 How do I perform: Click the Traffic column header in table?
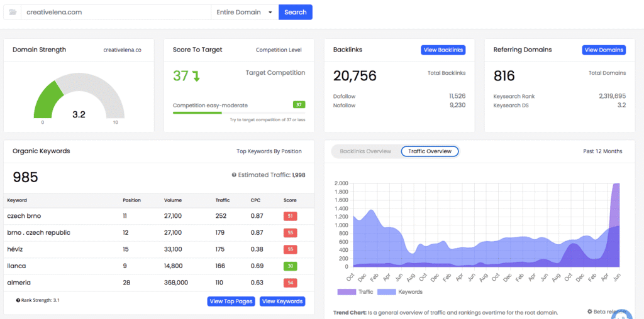[x=223, y=200]
